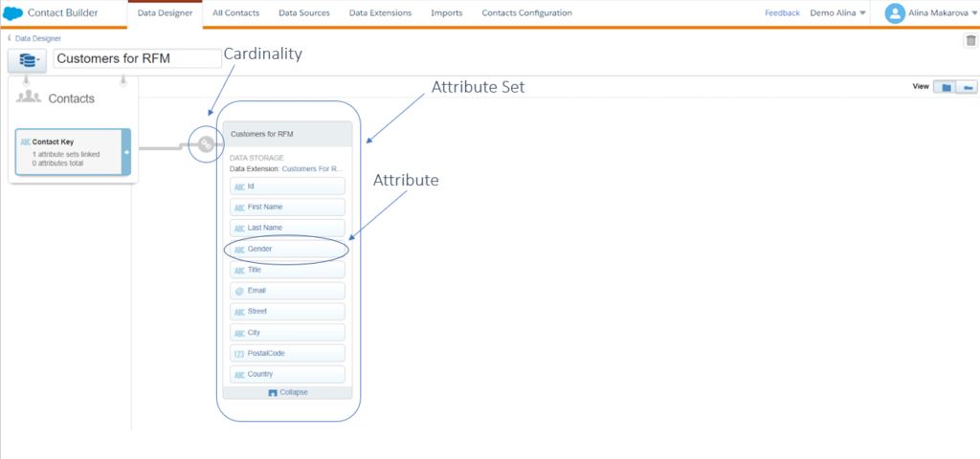This screenshot has height=459, width=980.
Task: Click the Contact Key arrow handle
Action: [x=126, y=152]
